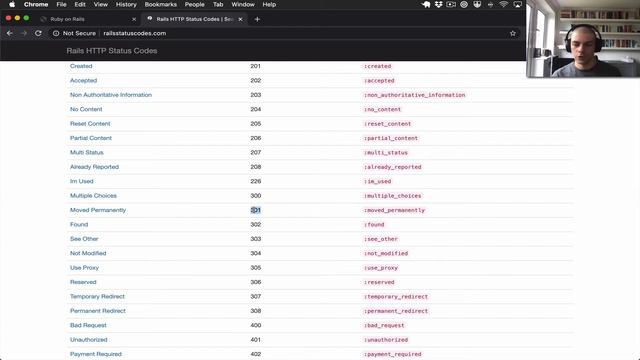Click the 204 status code cell
Viewport: 640px width, 360px height.
(256, 109)
